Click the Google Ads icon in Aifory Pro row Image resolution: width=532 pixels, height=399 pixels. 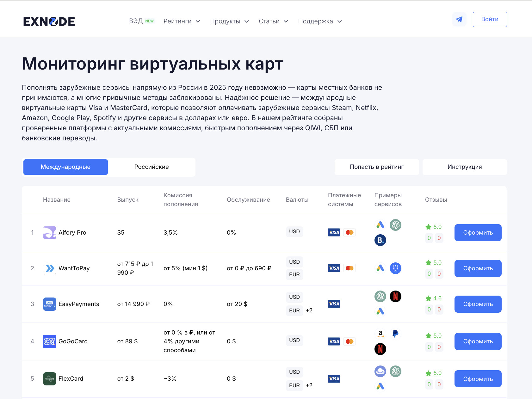[380, 225]
